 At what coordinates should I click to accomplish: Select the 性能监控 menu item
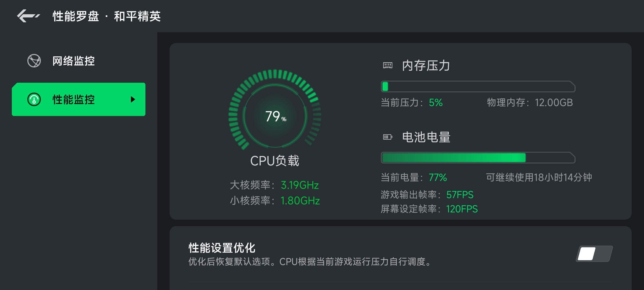tap(79, 99)
